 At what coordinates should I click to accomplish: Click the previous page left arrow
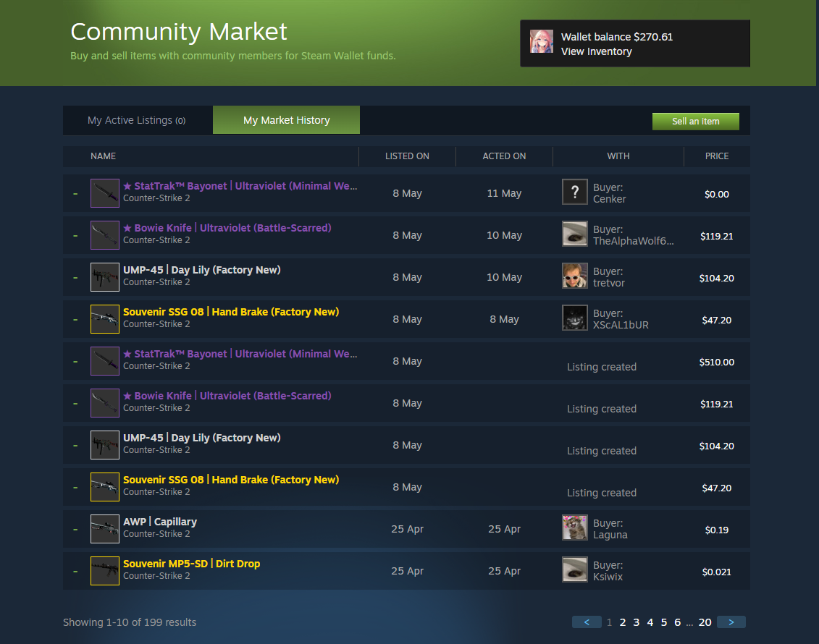coord(587,622)
